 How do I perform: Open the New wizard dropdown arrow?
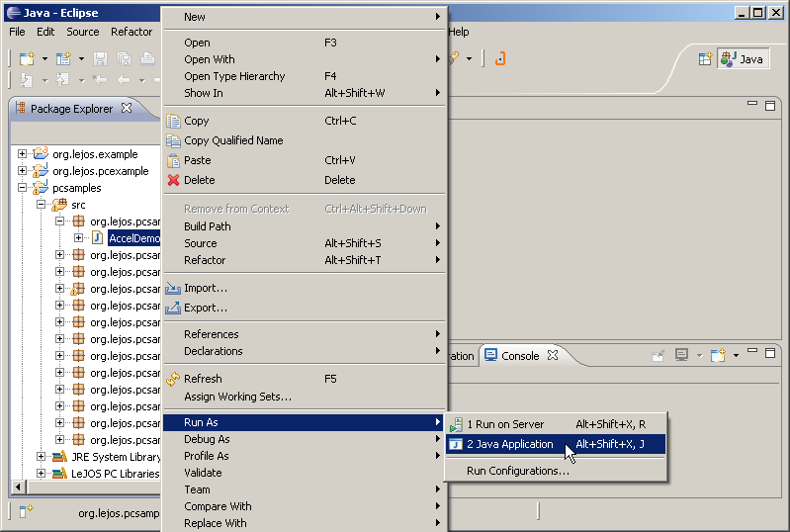coord(44,59)
